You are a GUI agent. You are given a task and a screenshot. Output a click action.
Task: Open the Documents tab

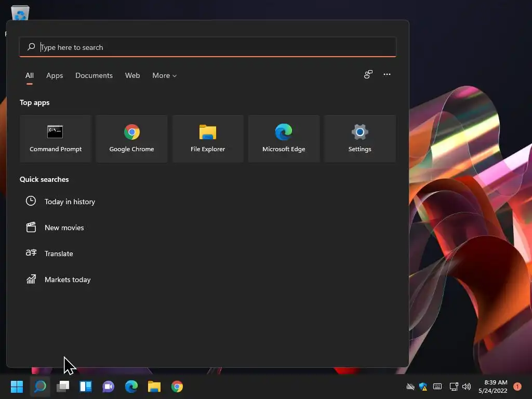[94, 75]
